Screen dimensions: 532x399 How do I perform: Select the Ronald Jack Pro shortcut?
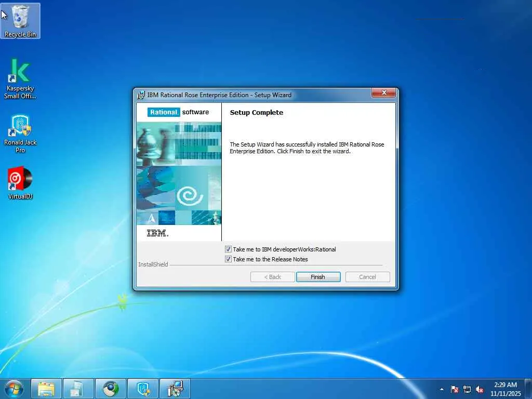pos(20,134)
